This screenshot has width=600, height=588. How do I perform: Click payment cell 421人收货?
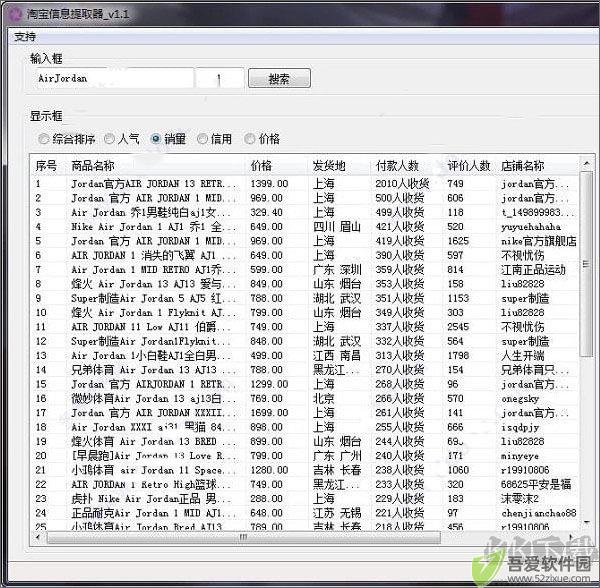tap(399, 226)
